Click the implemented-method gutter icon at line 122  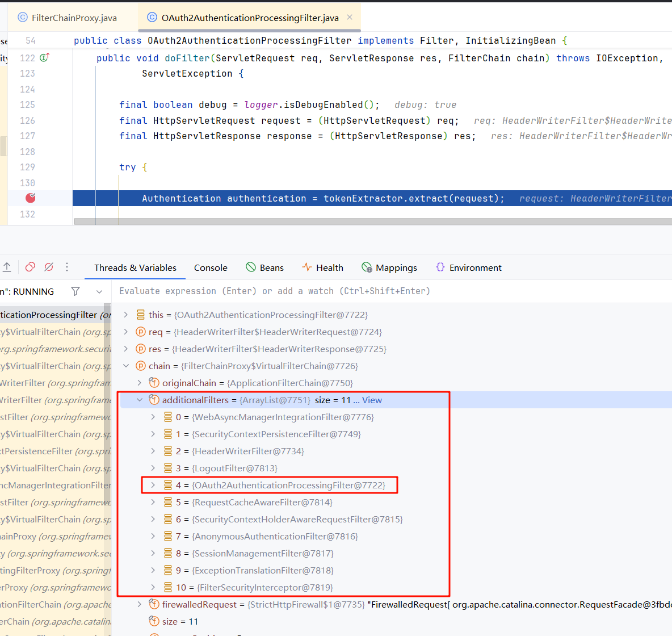click(x=45, y=57)
